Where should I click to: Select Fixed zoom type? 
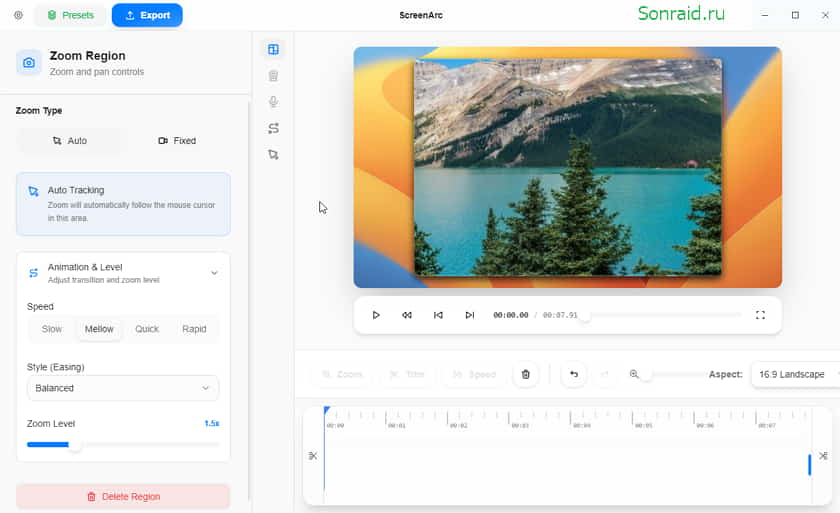point(177,141)
